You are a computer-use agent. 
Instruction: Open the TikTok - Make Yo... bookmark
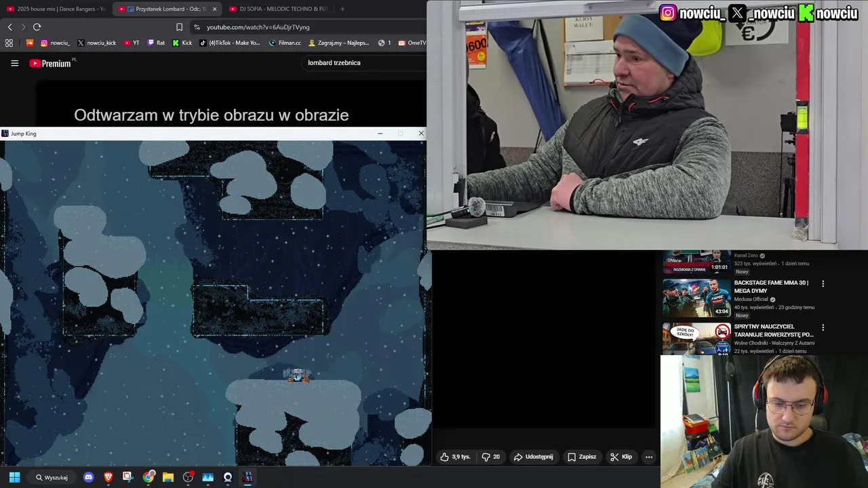pos(230,43)
